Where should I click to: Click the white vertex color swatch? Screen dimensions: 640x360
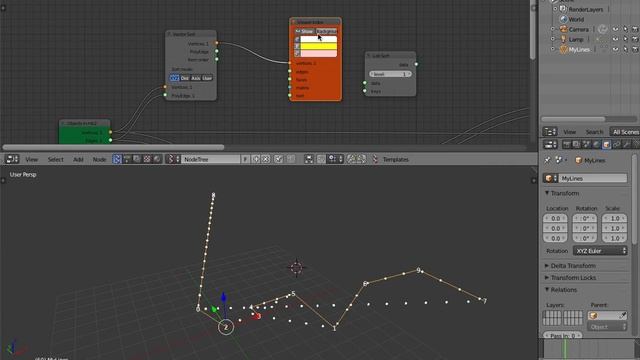pos(318,40)
